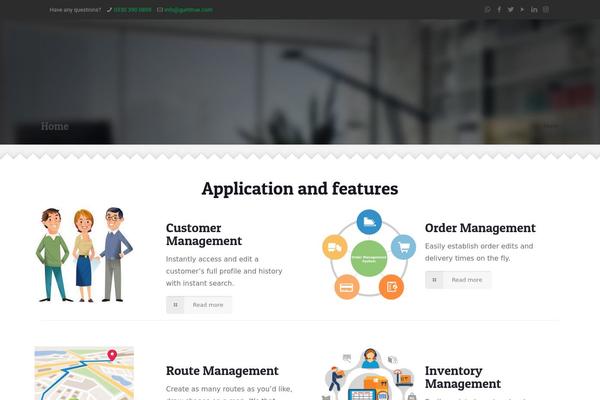Click the delivery truck icon in order diagram
The width and height of the screenshot is (600, 400).
coord(335,247)
